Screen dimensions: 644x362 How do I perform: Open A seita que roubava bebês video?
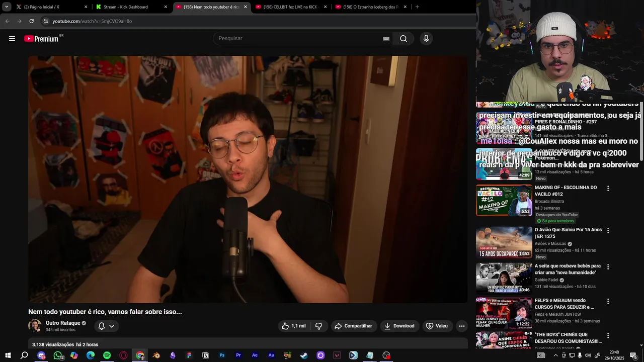pos(504,279)
